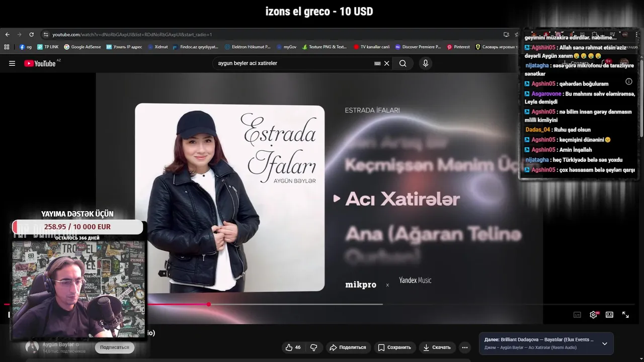
Task: Click the Скачать download button
Action: tap(437, 347)
